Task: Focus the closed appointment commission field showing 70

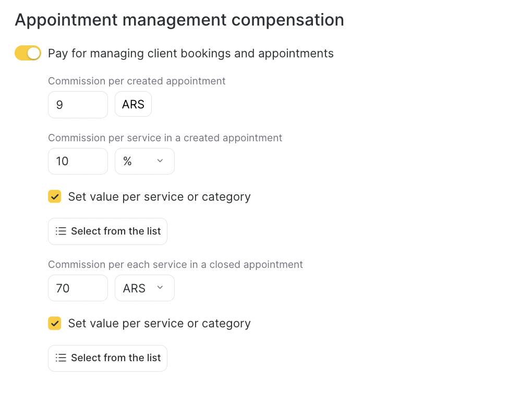Action: 78,288
